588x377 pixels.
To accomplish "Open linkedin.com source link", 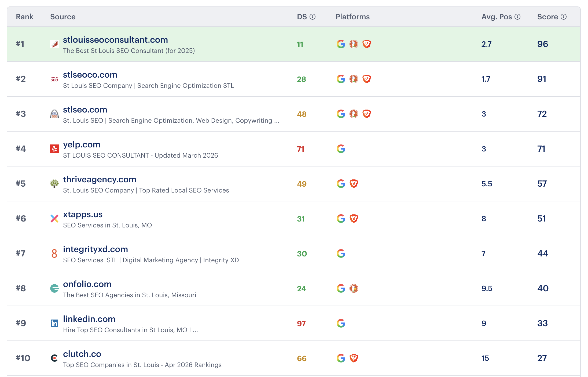I will pyautogui.click(x=89, y=319).
